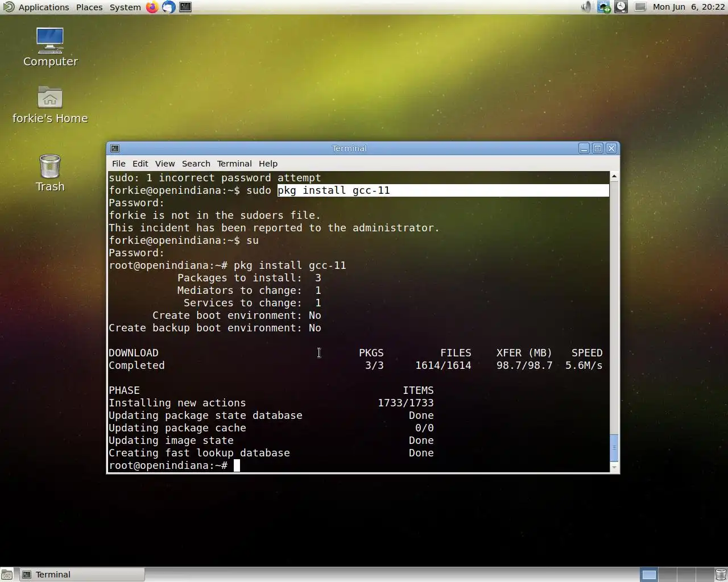Open the Computer desktop icon

pos(50,47)
